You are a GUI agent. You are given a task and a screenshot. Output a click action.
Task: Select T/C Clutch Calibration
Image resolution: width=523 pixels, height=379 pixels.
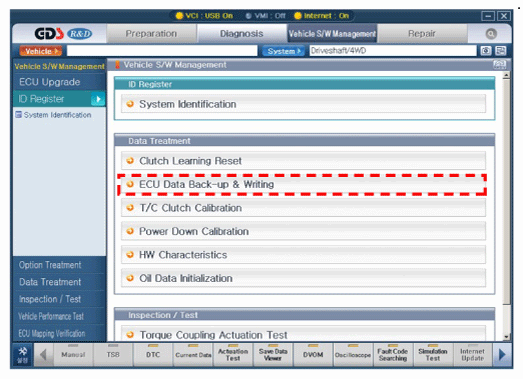303,208
